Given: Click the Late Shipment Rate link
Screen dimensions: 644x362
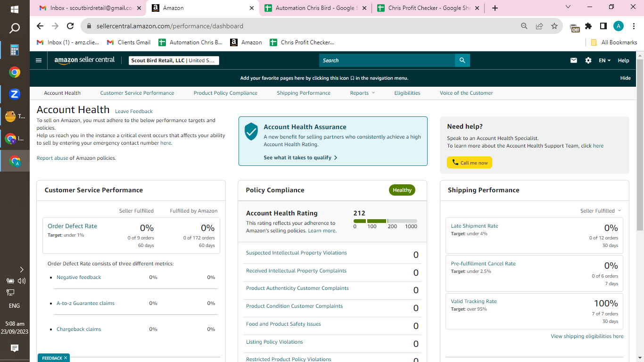Looking at the screenshot, I should [x=474, y=226].
